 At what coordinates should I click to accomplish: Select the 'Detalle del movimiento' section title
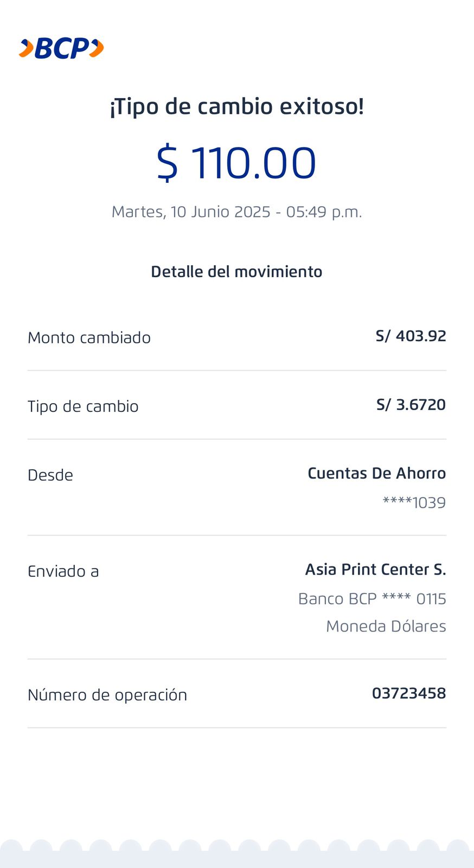[236, 272]
